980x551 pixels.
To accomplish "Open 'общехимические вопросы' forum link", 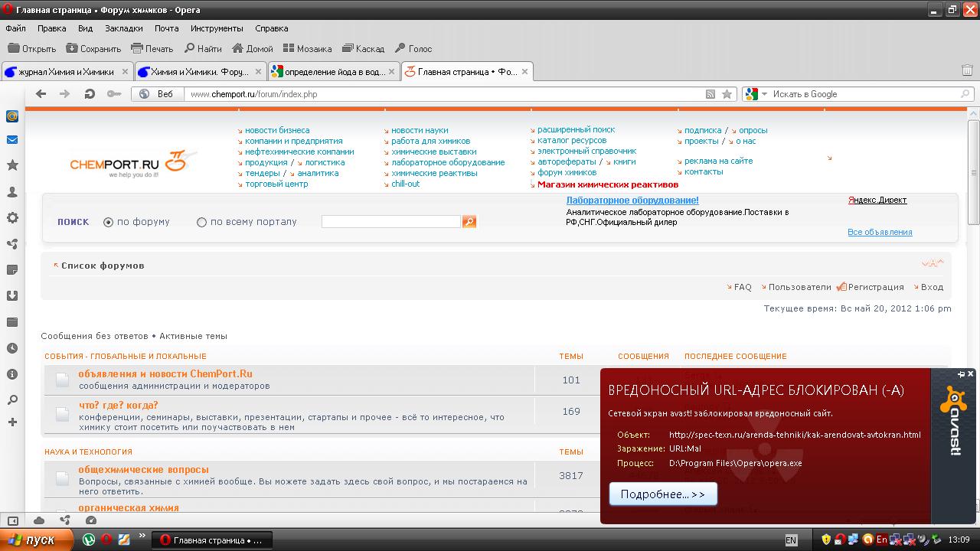I will (143, 469).
